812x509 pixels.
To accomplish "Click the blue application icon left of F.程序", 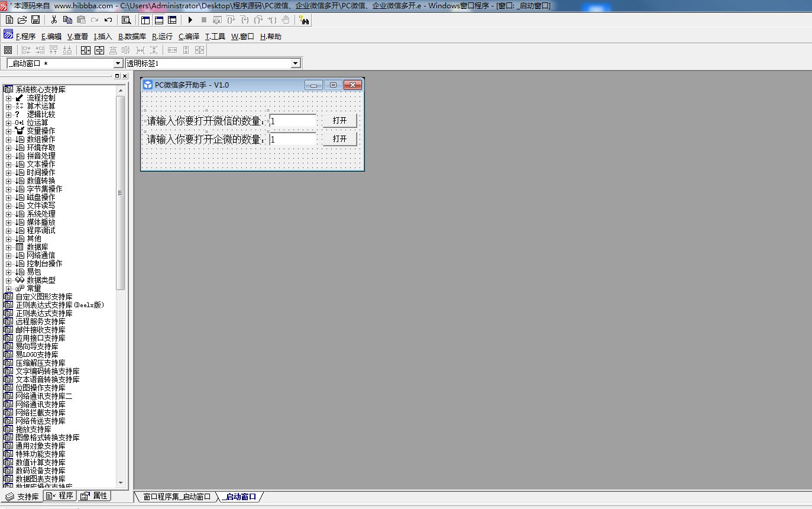I will pos(8,35).
